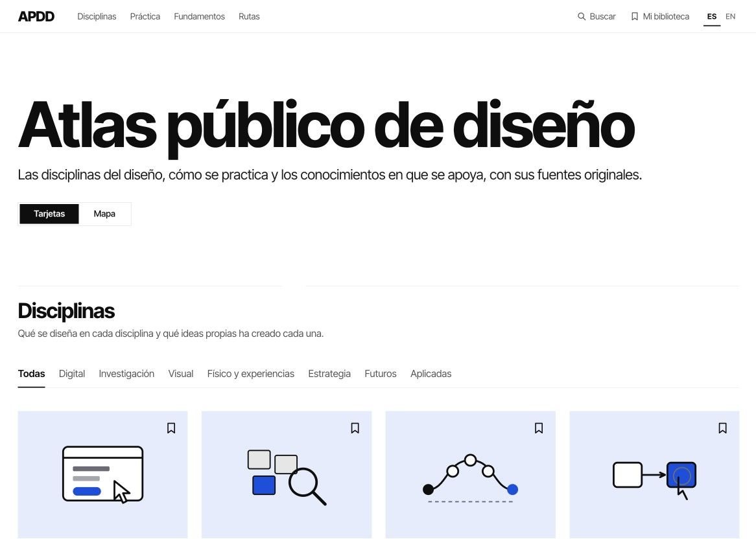Select the Tarjetas view

(49, 214)
